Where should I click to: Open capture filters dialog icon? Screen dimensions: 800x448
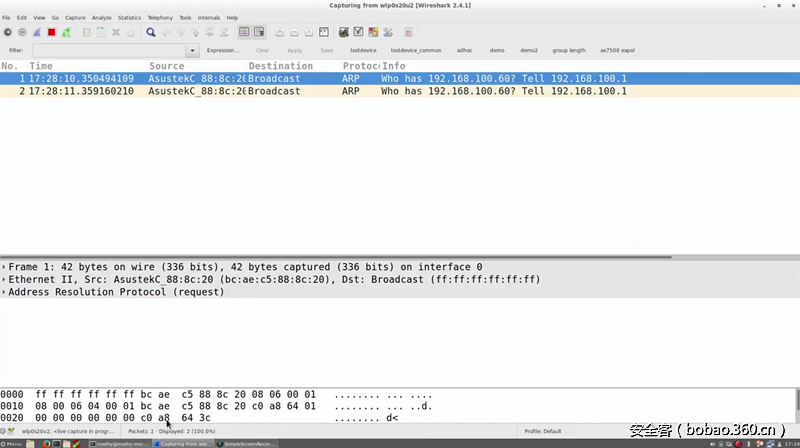coord(343,32)
